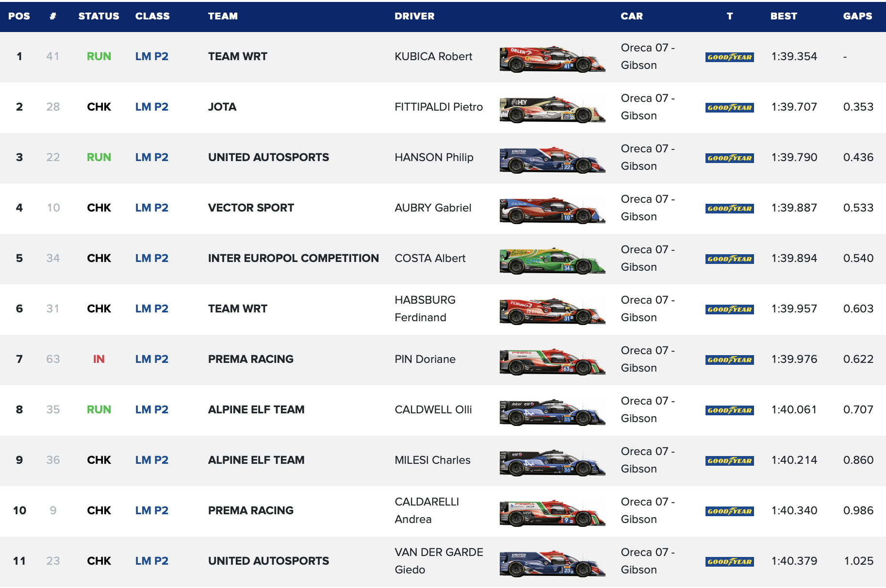This screenshot has height=588, width=886.
Task: Click ALPINE ELF TEAM in CALDWELL row
Action: coord(256,409)
